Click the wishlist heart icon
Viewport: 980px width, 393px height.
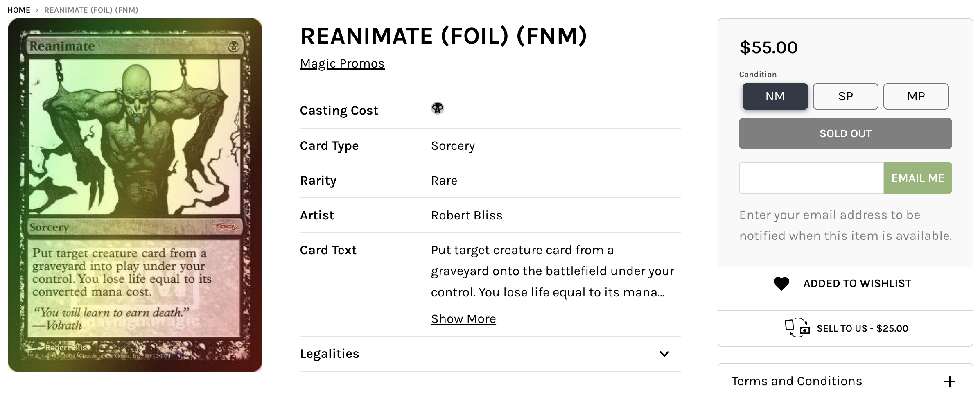781,284
